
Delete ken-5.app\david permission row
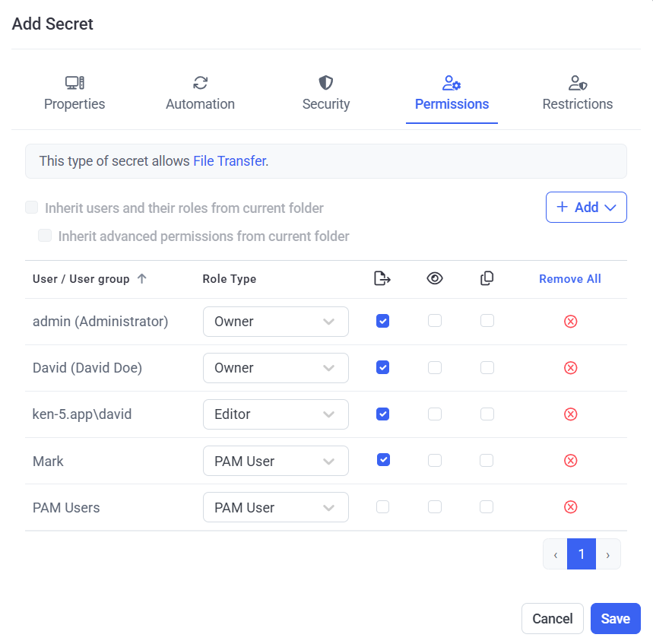coord(570,414)
